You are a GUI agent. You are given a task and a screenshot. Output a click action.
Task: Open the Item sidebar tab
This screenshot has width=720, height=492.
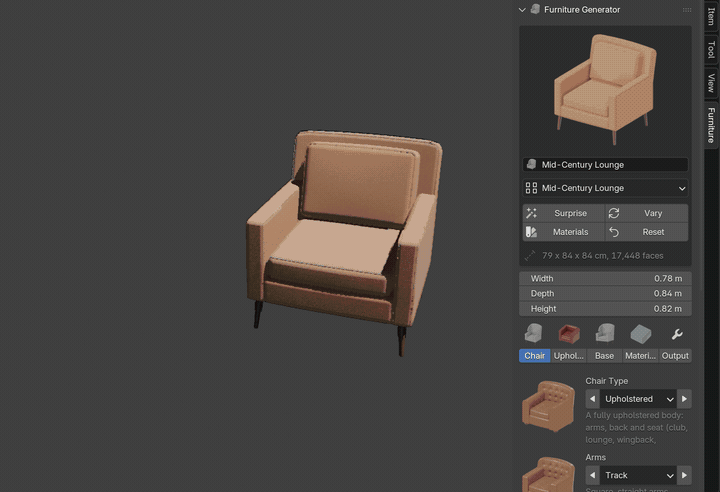(x=711, y=16)
